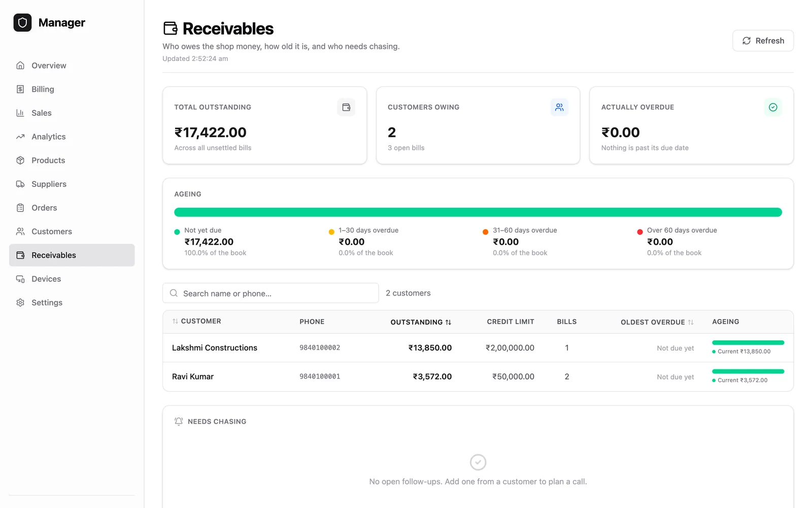Click the Not yet due ageing legend

click(210, 241)
